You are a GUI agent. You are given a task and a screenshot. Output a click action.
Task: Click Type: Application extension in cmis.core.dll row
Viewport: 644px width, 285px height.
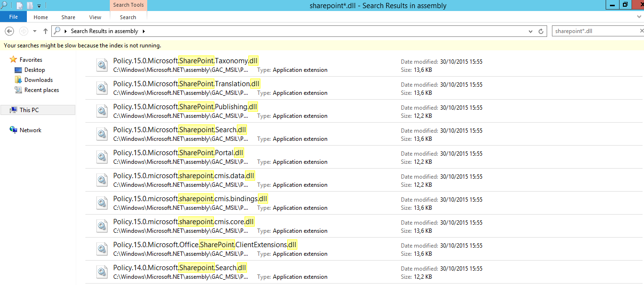pyautogui.click(x=293, y=231)
